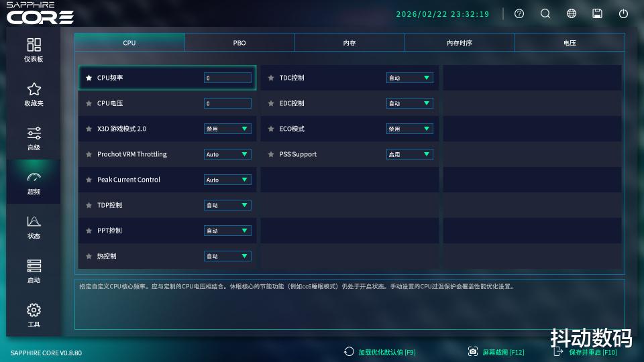Open the TDC控制 dropdown
This screenshot has width=644, height=362.
[x=410, y=78]
